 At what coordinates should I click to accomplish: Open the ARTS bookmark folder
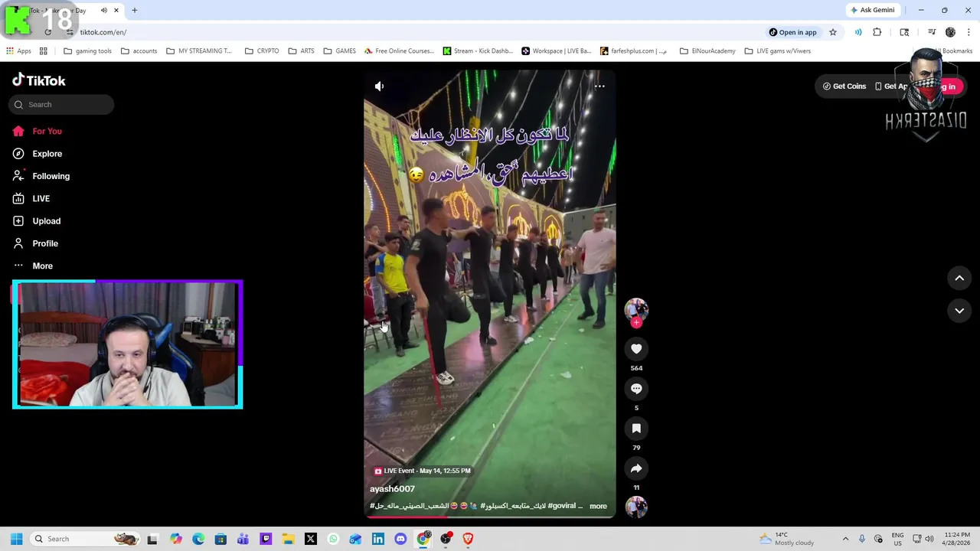pyautogui.click(x=302, y=51)
